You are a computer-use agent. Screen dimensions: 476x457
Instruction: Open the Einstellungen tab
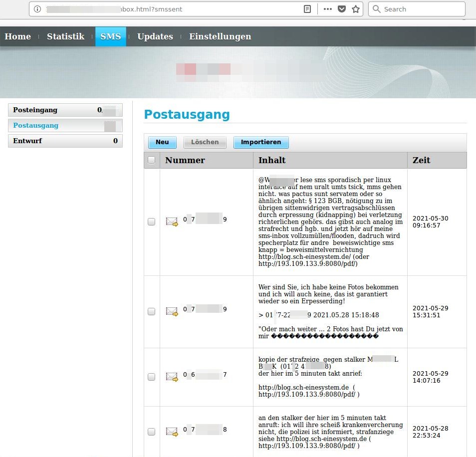tap(220, 36)
